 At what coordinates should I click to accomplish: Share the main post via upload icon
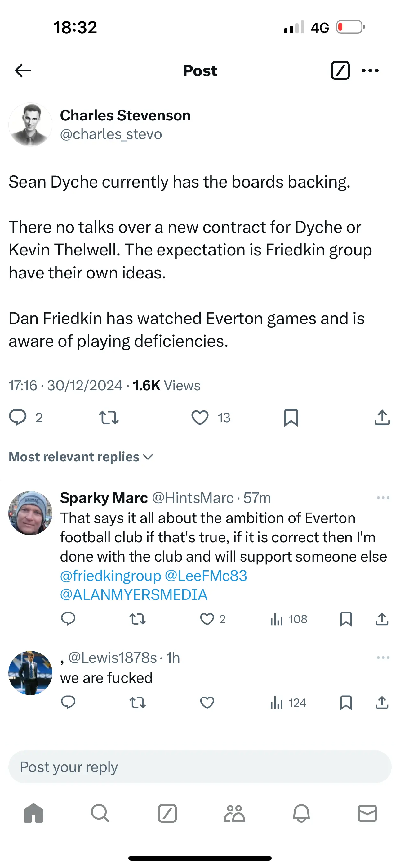point(382,418)
